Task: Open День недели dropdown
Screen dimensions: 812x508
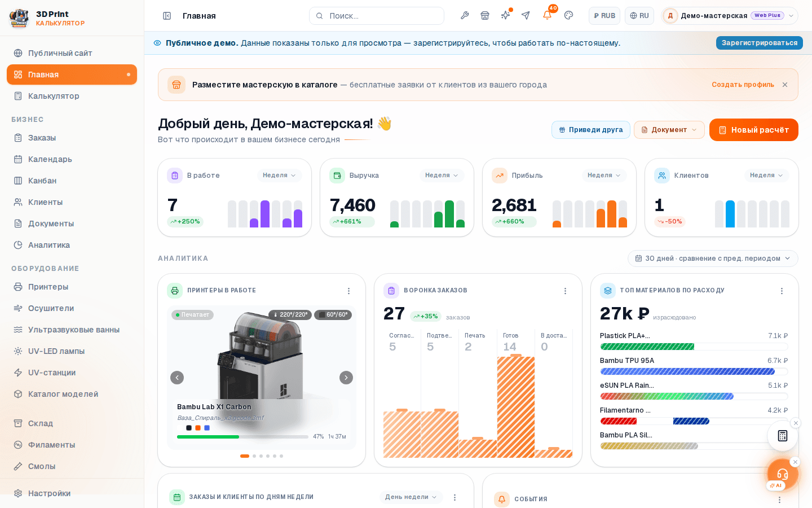Action: click(x=411, y=497)
